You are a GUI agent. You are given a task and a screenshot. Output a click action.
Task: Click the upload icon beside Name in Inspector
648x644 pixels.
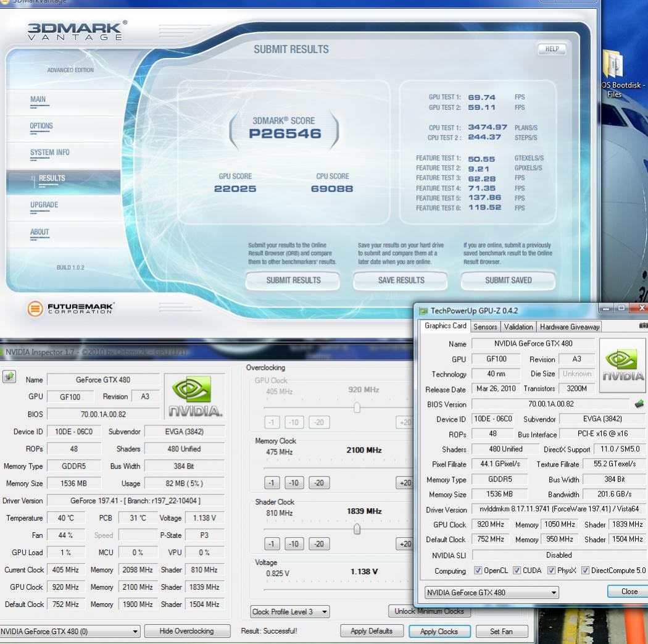point(9,377)
